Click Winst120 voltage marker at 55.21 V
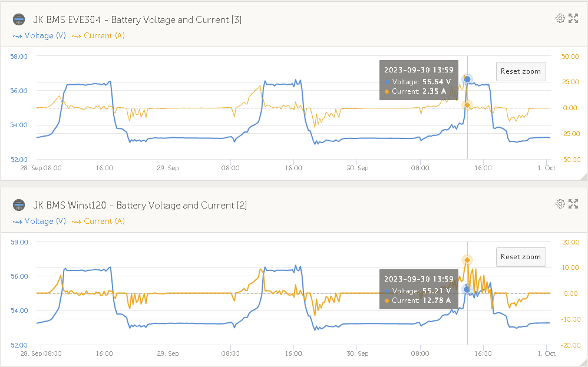This screenshot has width=588, height=367. tap(467, 289)
